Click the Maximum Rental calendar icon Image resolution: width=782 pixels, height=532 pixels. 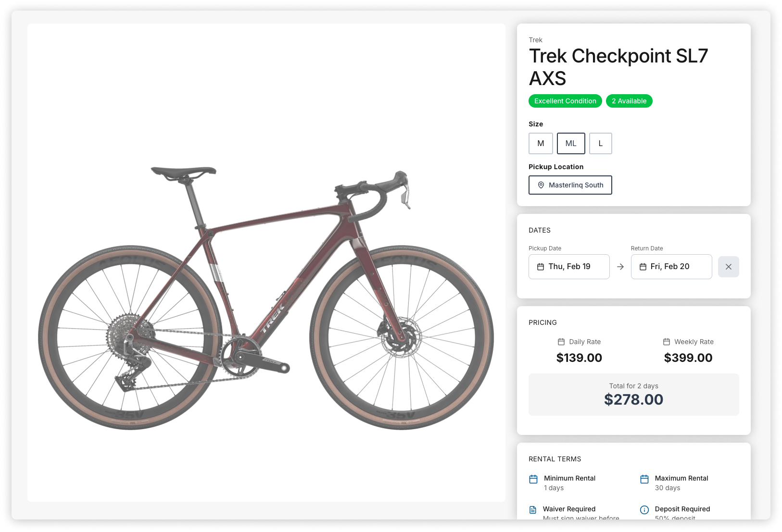pos(644,479)
